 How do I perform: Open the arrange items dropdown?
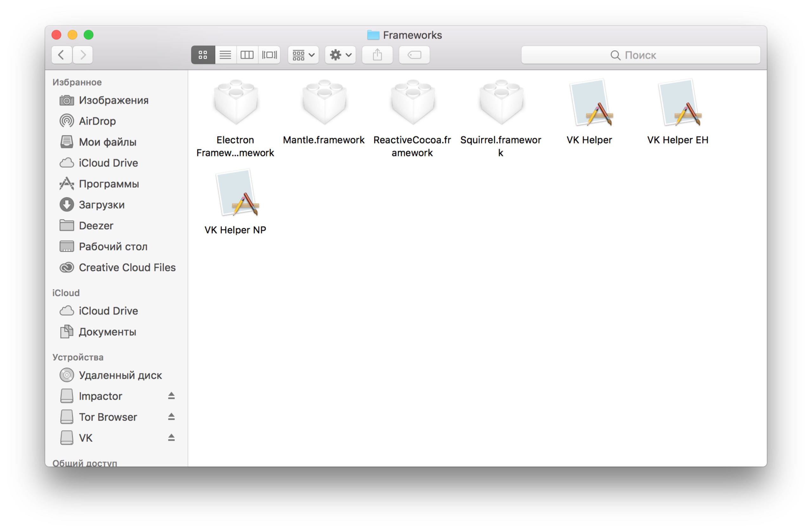click(x=303, y=55)
